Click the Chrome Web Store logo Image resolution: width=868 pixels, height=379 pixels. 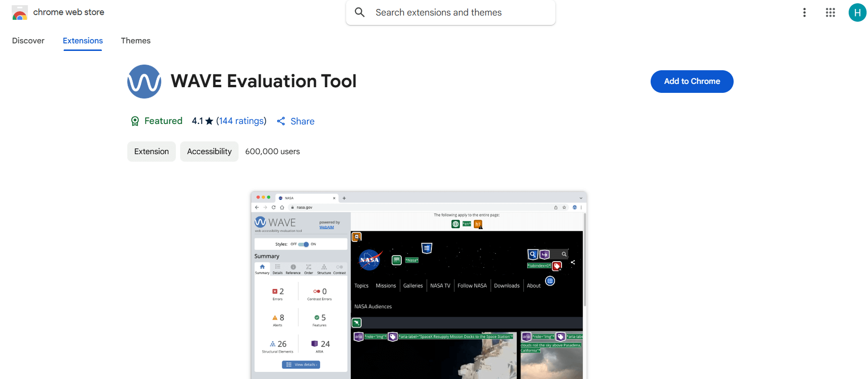(x=20, y=12)
